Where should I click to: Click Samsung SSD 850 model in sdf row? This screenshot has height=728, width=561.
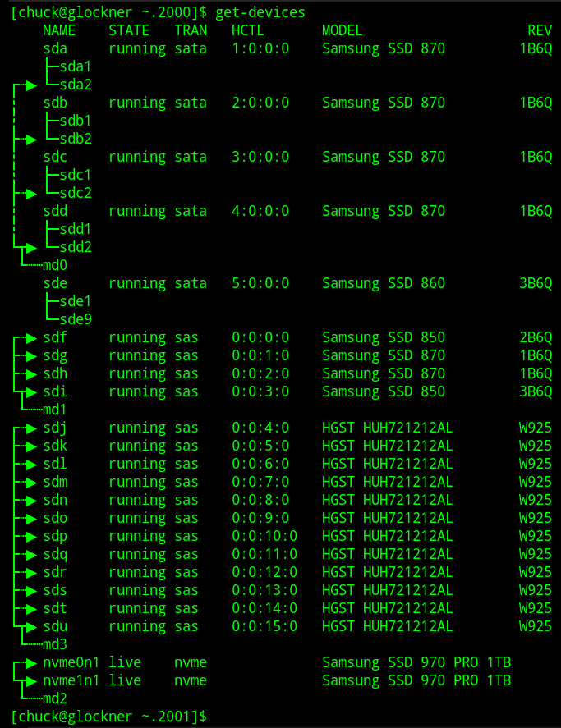384,337
